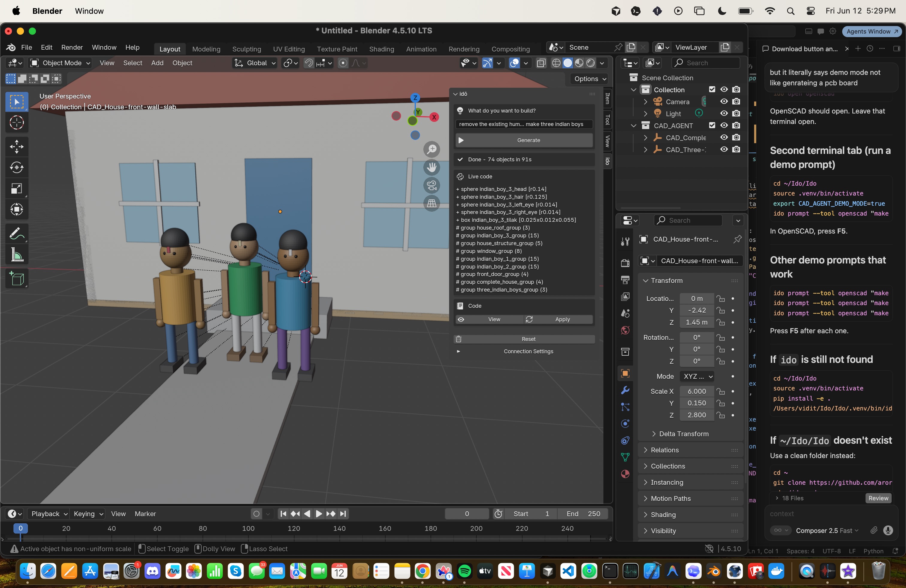
Task: Toggle Scale X lock
Action: click(720, 391)
